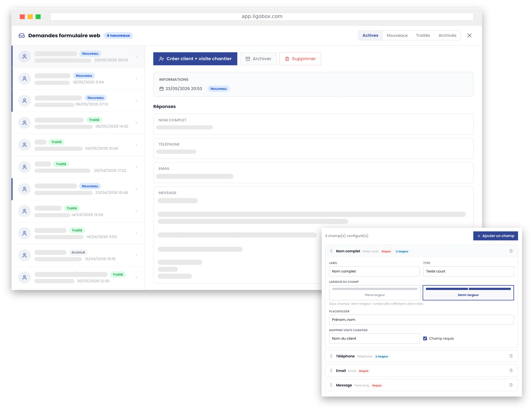Select the Demi-largeur width option
Image resolution: width=532 pixels, height=408 pixels.
(x=468, y=293)
